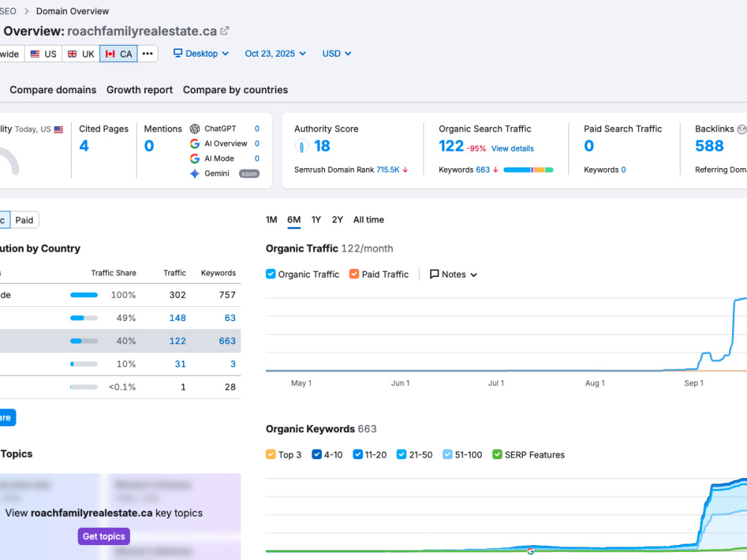Click the Notes speech bubble icon
The width and height of the screenshot is (747, 560).
434,274
